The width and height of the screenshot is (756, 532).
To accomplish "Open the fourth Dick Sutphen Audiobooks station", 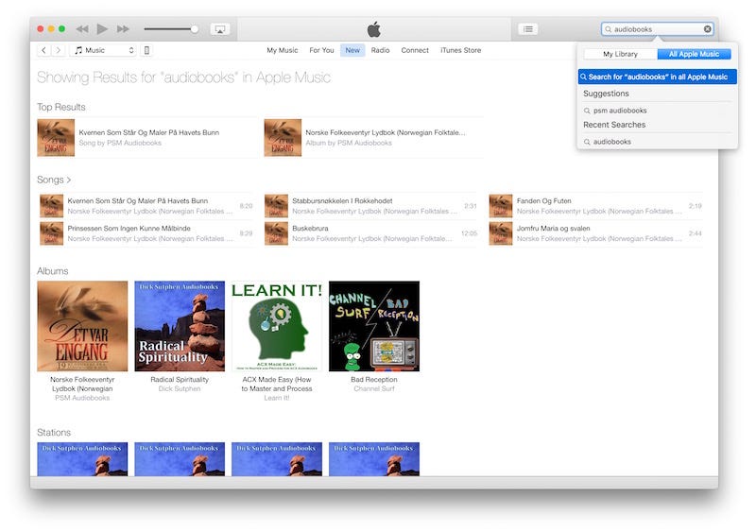I will [x=374, y=459].
